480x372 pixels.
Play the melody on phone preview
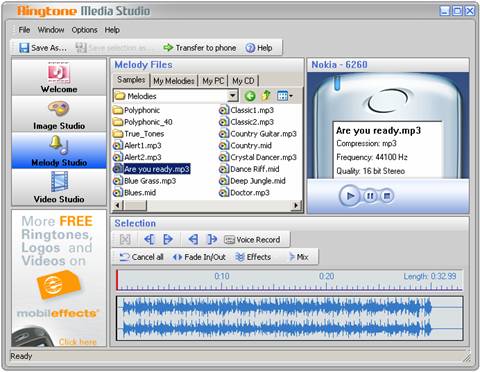pos(350,196)
